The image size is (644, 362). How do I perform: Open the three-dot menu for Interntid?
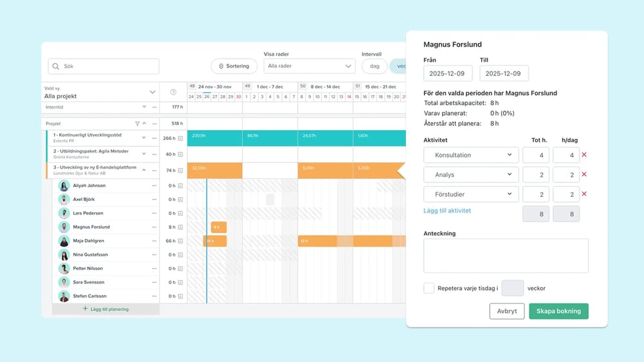pos(155,107)
